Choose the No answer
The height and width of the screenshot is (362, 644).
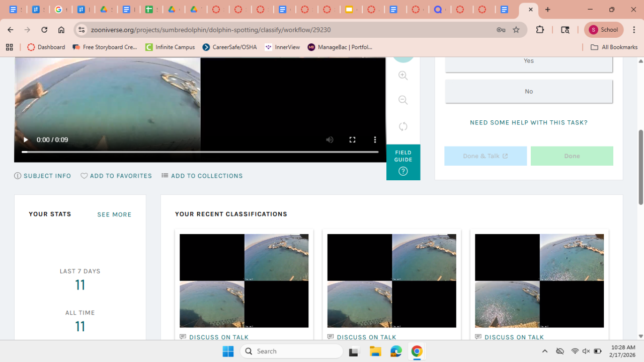tap(529, 92)
